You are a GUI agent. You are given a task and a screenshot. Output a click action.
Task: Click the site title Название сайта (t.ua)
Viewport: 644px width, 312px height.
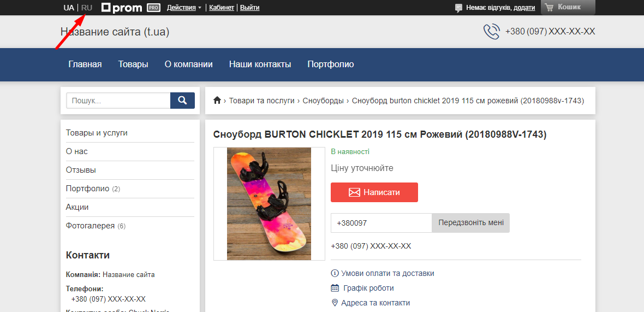pos(115,32)
